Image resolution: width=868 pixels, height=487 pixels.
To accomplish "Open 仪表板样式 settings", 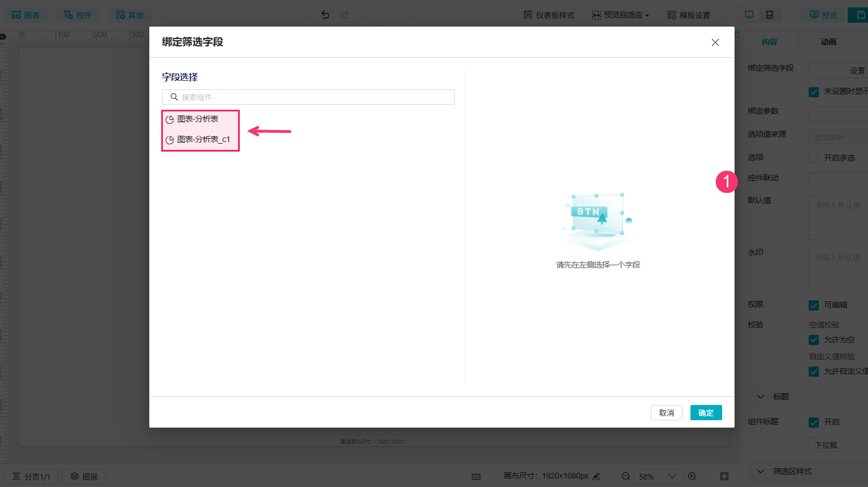I will pos(549,15).
